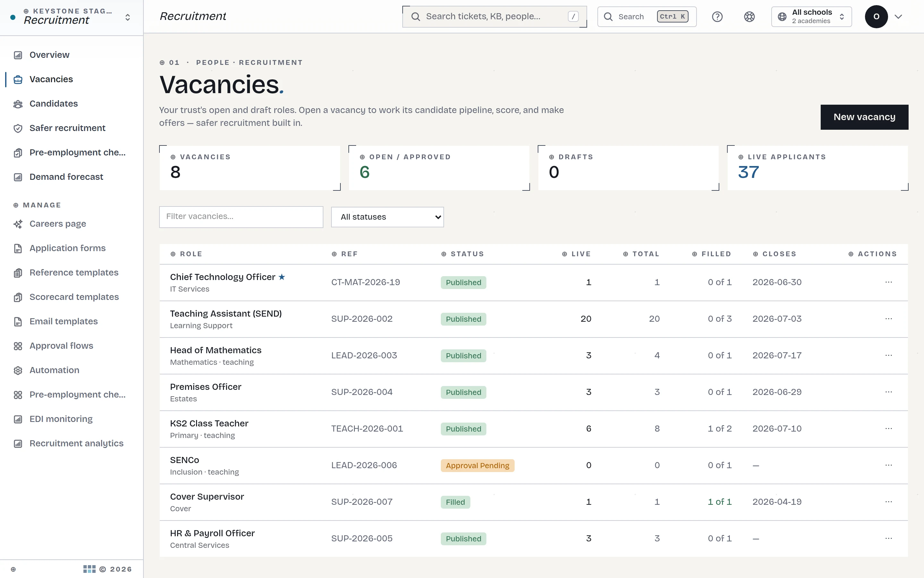Click the Application forms document icon
The width and height of the screenshot is (924, 578).
(x=18, y=249)
